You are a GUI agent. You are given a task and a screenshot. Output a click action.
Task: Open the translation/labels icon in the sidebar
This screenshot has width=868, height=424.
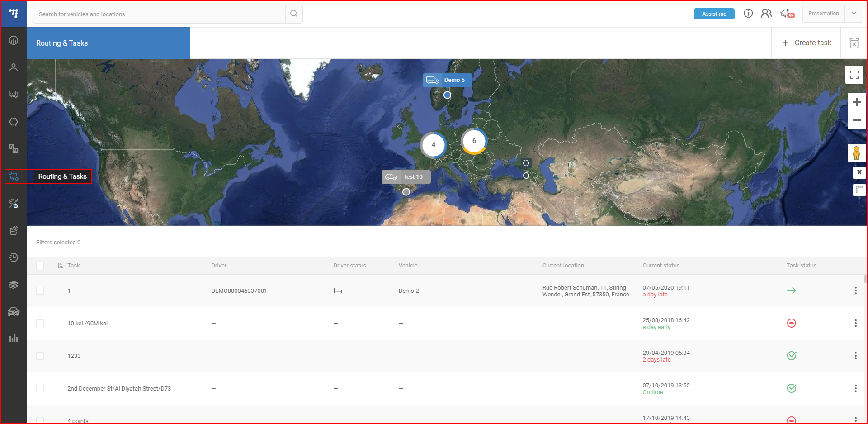pyautogui.click(x=14, y=149)
